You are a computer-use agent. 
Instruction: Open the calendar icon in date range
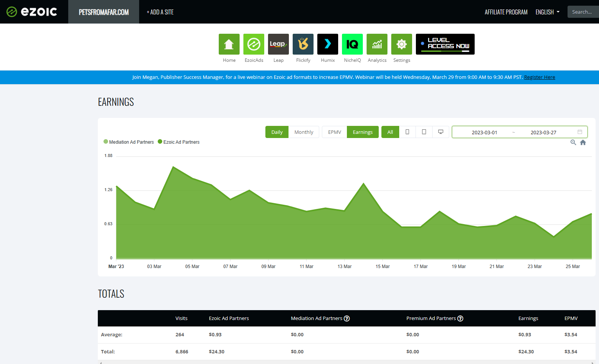(x=580, y=132)
